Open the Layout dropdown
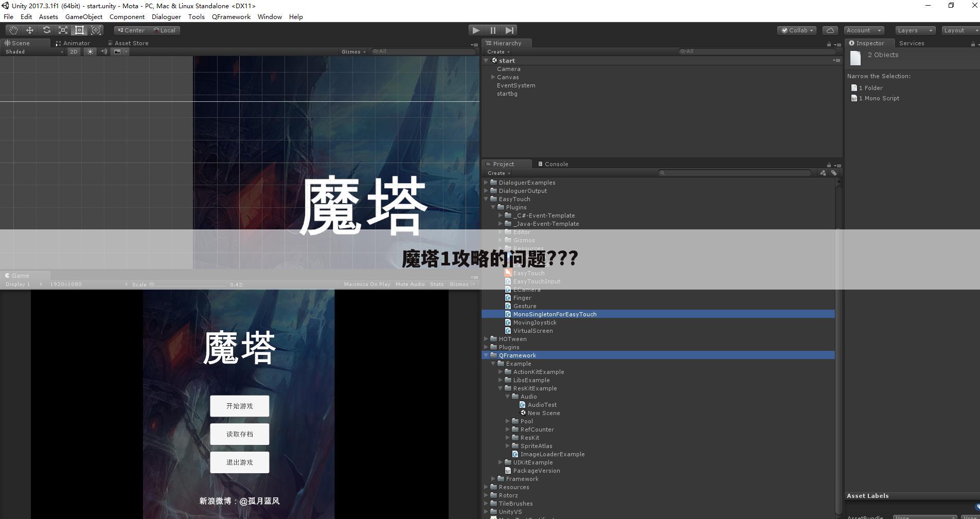The image size is (980, 519). (960, 30)
